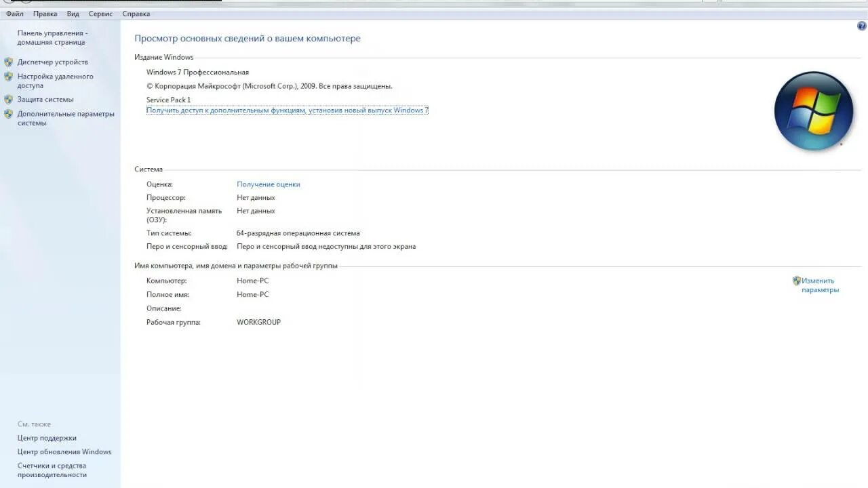Click the Процессор: label
Viewport: 868px width, 488px height.
coord(166,198)
